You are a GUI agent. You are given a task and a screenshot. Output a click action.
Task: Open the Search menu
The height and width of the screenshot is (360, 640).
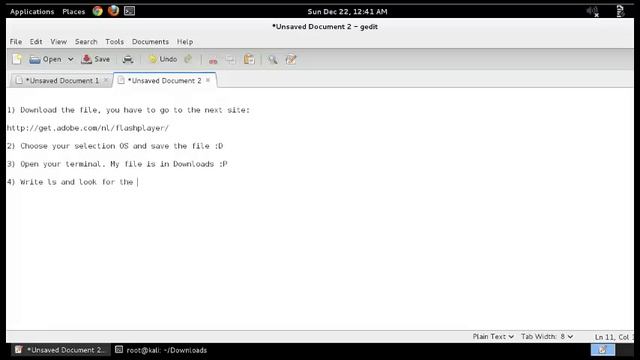[86, 42]
